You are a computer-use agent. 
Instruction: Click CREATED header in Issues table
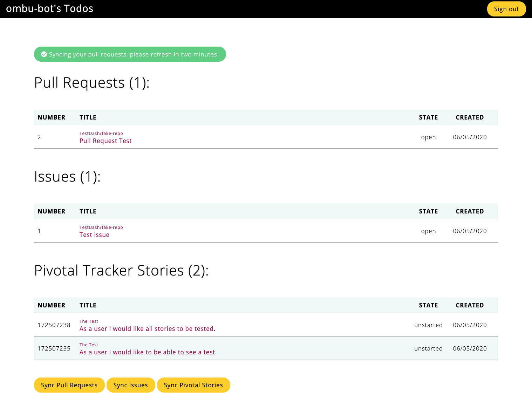point(470,211)
